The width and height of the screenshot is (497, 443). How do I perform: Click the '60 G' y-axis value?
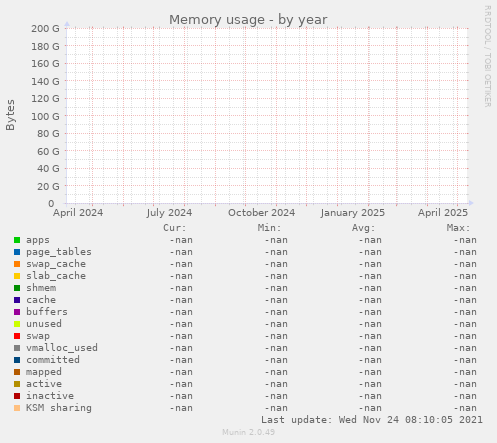point(48,152)
